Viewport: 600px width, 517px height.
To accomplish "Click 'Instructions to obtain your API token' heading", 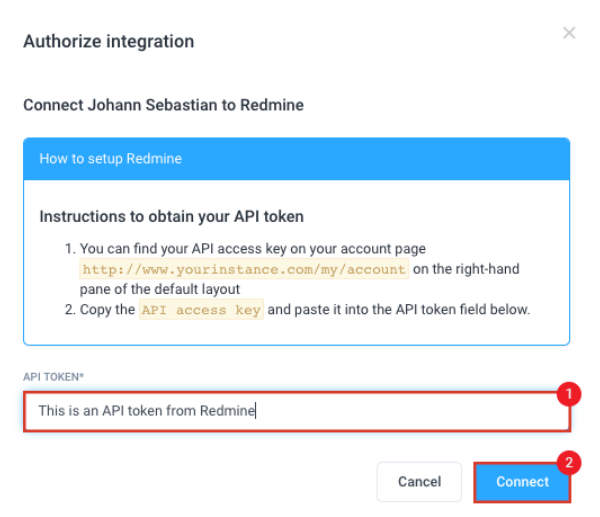I will (x=171, y=216).
